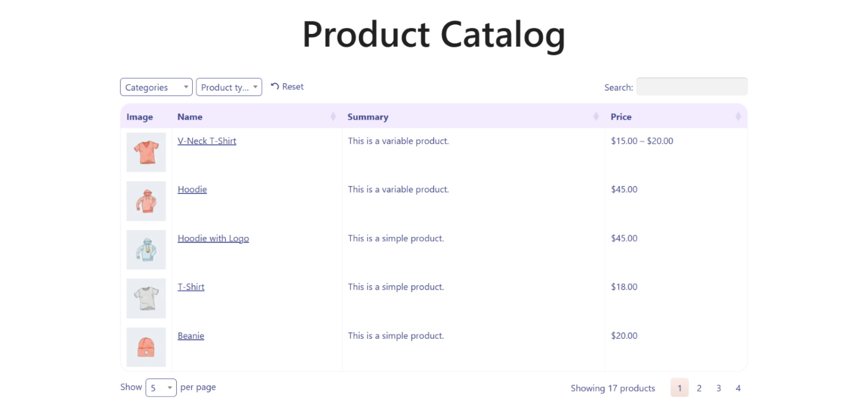The image size is (868, 405).
Task: Sort table by Name column arrows
Action: pos(333,117)
